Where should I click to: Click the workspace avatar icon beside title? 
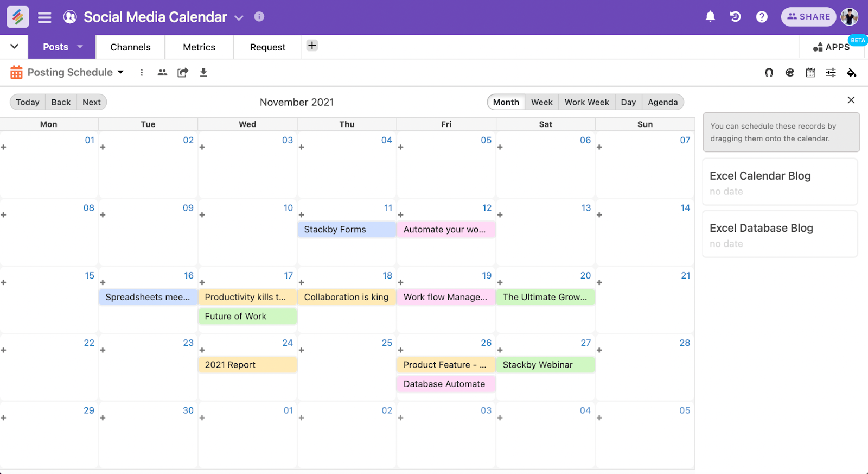pyautogui.click(x=70, y=17)
